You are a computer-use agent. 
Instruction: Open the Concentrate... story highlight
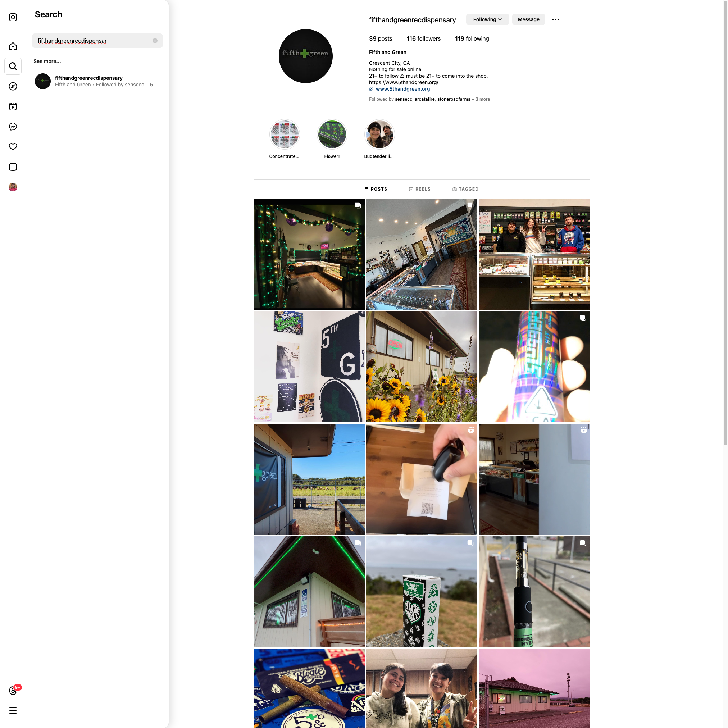[285, 140]
